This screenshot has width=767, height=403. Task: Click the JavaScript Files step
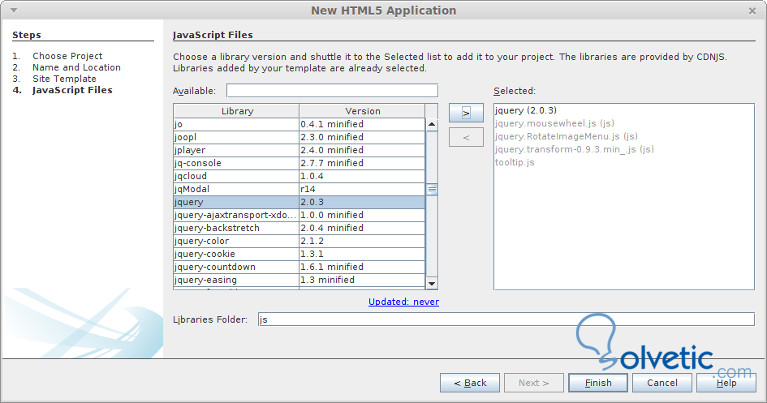(x=72, y=90)
